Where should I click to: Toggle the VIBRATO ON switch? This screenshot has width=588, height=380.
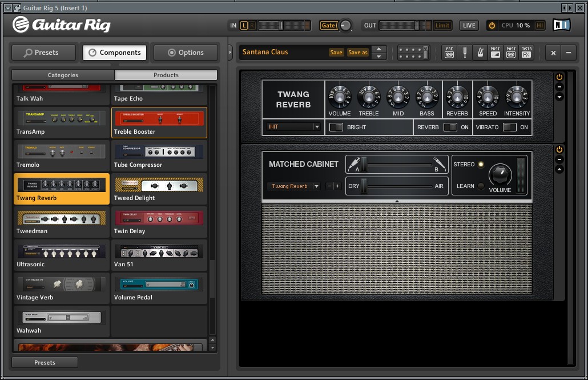pyautogui.click(x=509, y=127)
